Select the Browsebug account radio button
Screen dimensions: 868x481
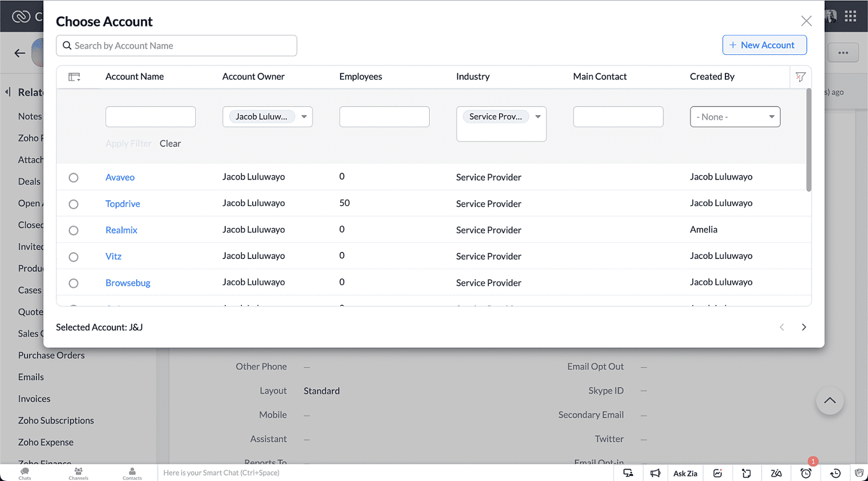[74, 283]
